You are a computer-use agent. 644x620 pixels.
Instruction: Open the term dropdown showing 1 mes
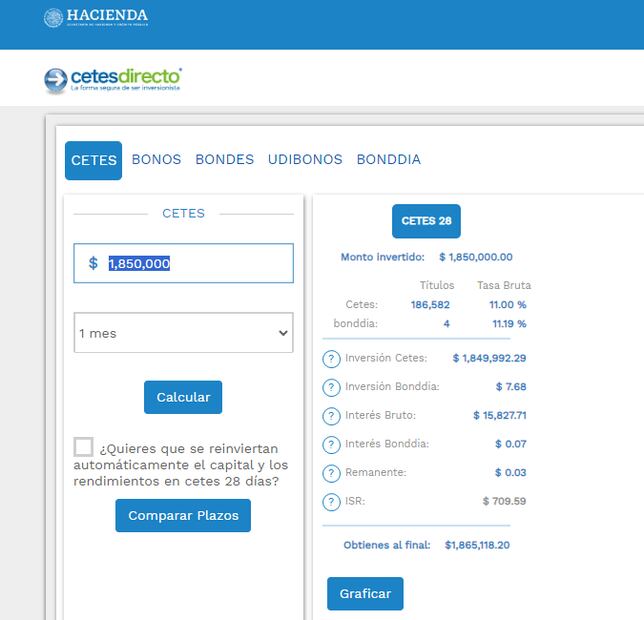coord(183,333)
